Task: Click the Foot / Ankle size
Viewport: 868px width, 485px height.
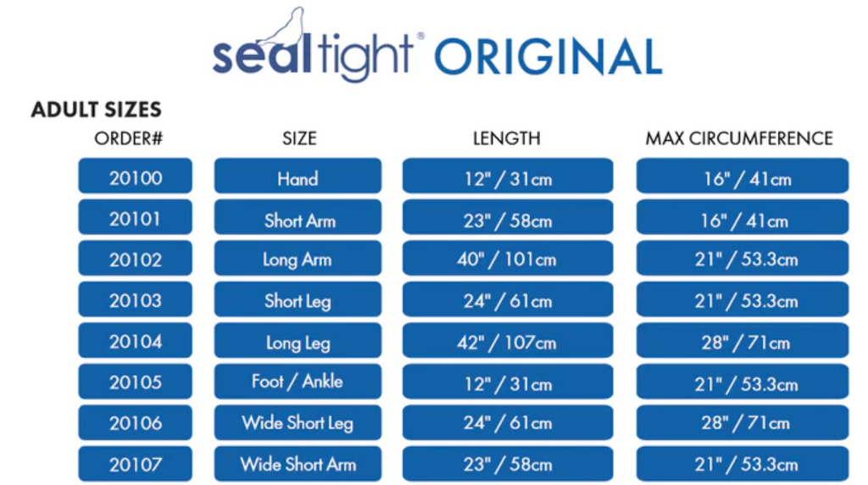Action: [298, 382]
